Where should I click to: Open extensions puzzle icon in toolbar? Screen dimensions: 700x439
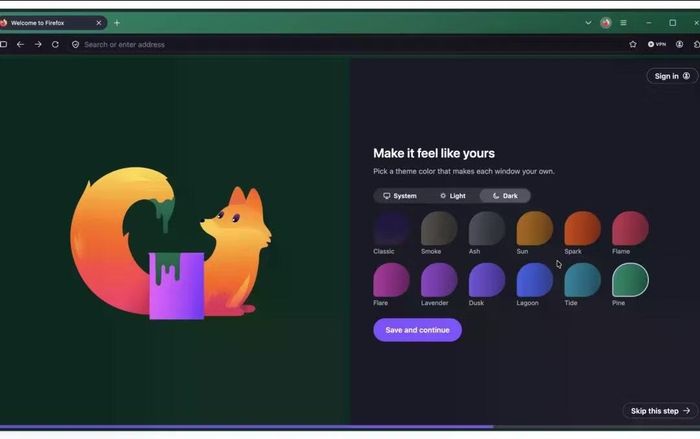tap(696, 44)
